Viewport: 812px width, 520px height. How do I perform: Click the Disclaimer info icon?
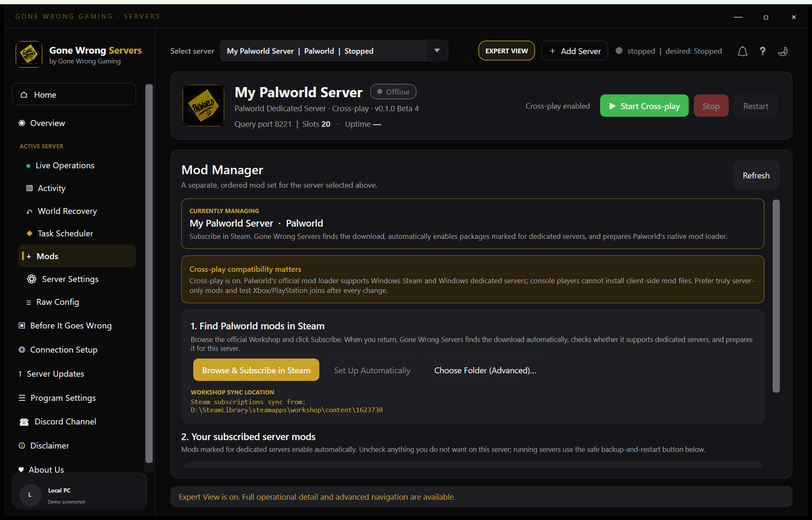click(22, 446)
